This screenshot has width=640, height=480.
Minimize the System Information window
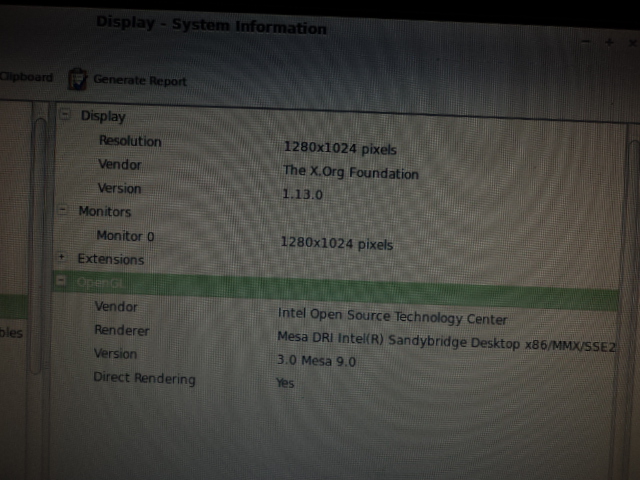(586, 41)
